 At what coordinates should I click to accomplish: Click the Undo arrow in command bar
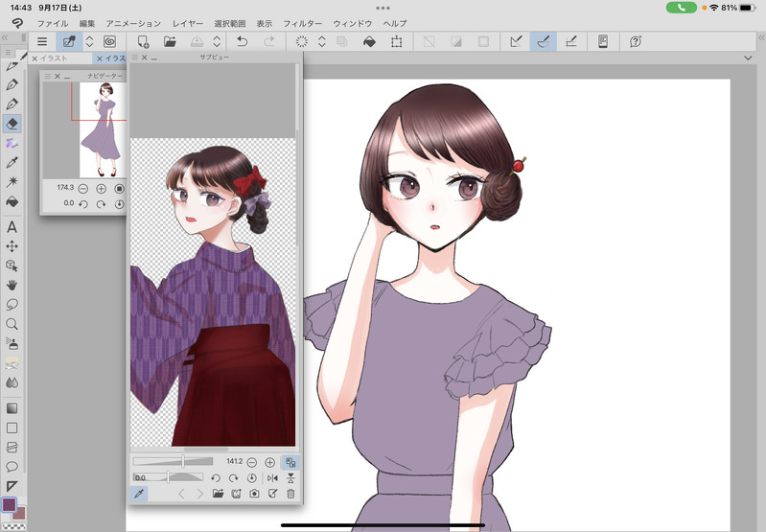point(243,41)
